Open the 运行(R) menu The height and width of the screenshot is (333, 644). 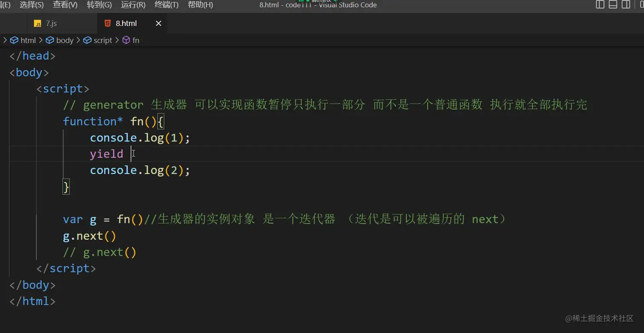(133, 5)
